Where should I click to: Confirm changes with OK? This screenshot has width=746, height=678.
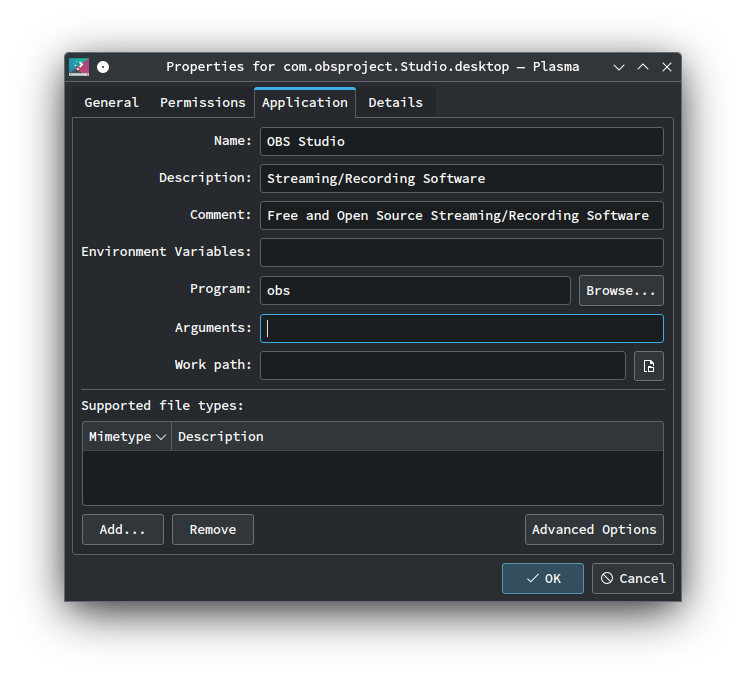point(543,579)
